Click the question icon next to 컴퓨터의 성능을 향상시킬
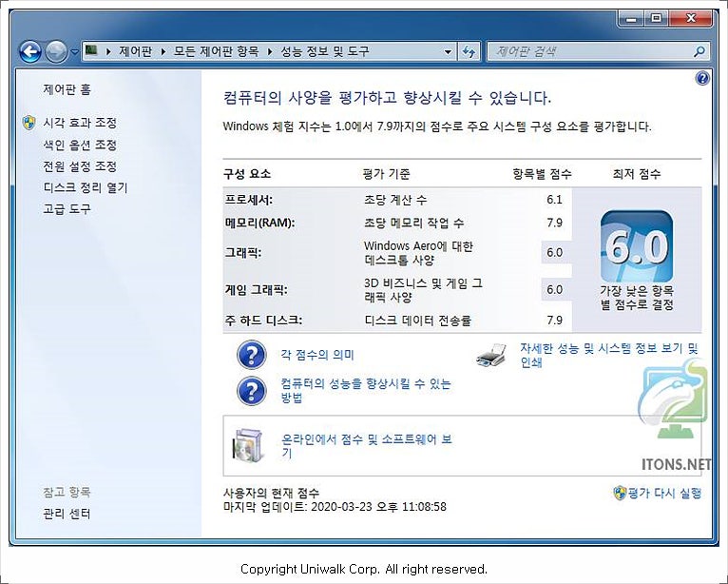This screenshot has height=584, width=728. (x=251, y=391)
